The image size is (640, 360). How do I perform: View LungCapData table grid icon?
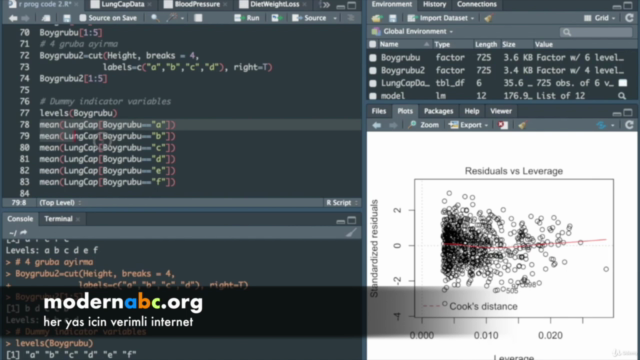pyautogui.click(x=623, y=83)
